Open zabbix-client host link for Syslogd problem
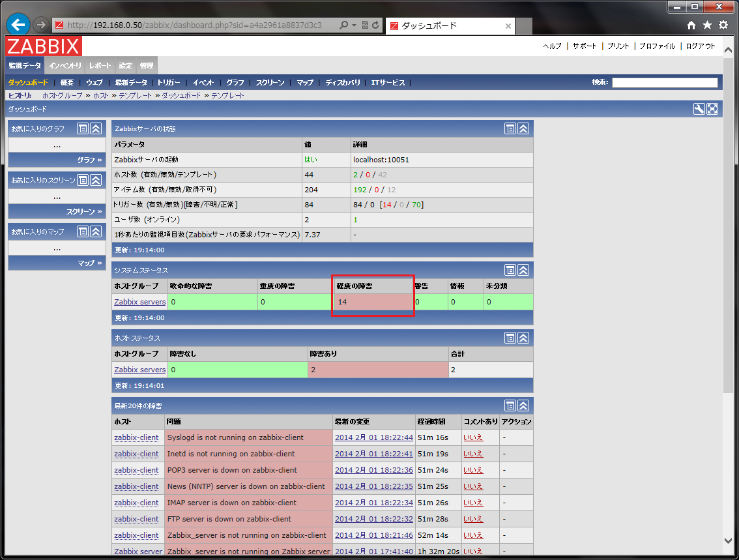The image size is (739, 560). (136, 437)
